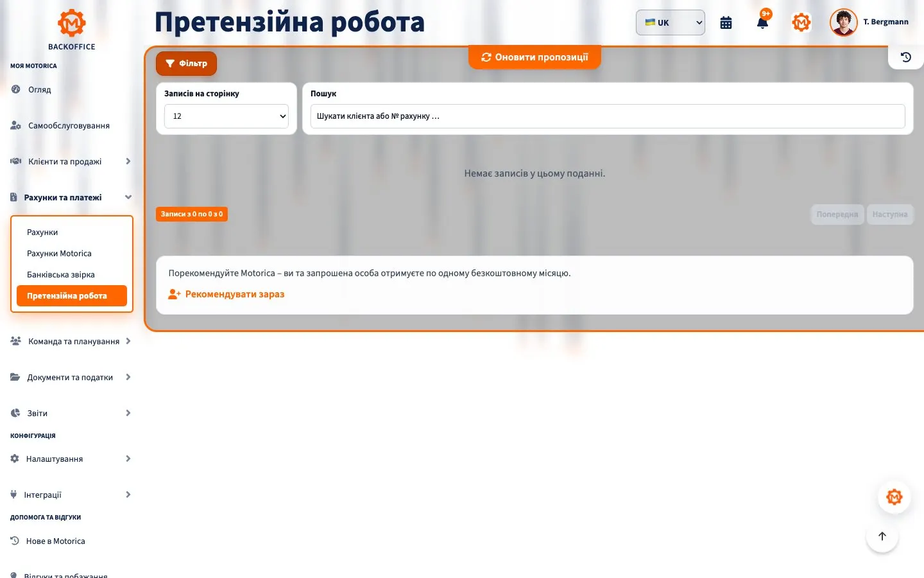Click Рекомендувати зараз link
The image size is (924, 578).
[x=227, y=294]
